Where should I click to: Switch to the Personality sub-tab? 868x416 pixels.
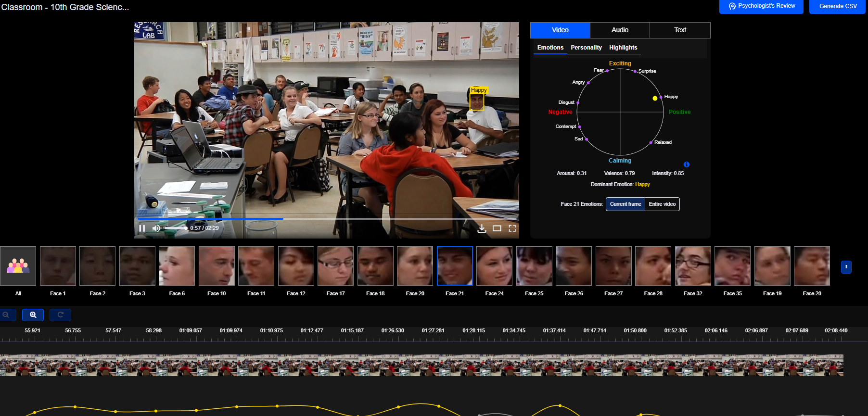tap(586, 48)
